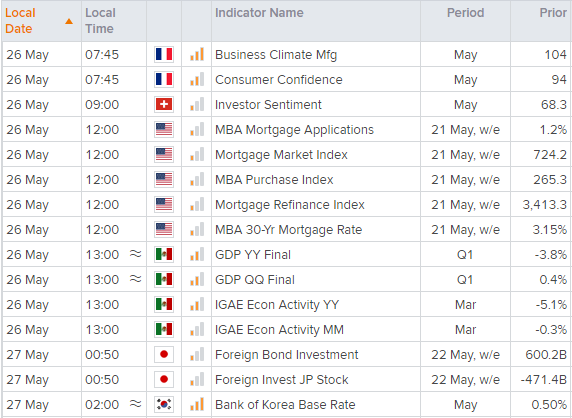Open IGAE Econ Activity YY indicator

(277, 304)
